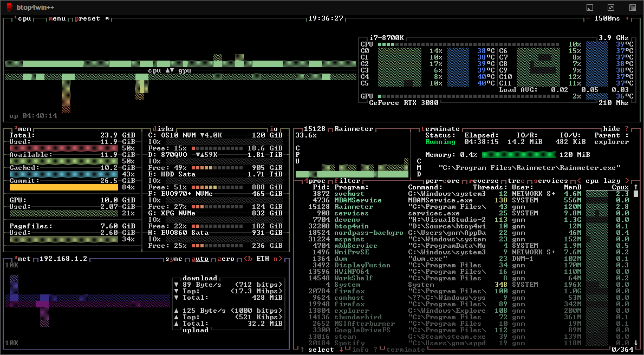Select the explorer process row
This screenshot has width=644, height=355.
click(463, 311)
